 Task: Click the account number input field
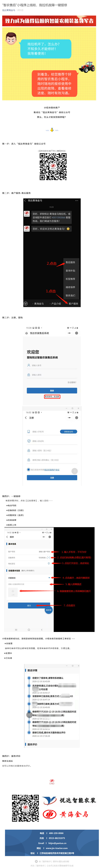click(52, 365)
